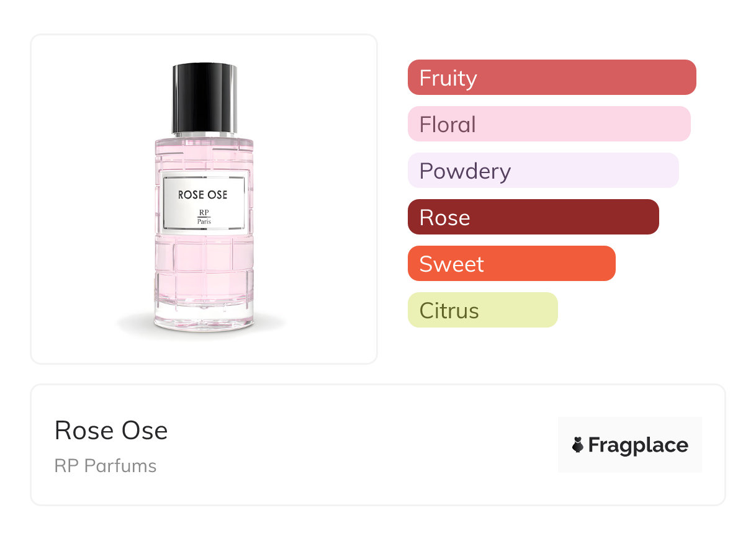
Task: Pick the orange Sweet accord bar
Action: click(511, 264)
